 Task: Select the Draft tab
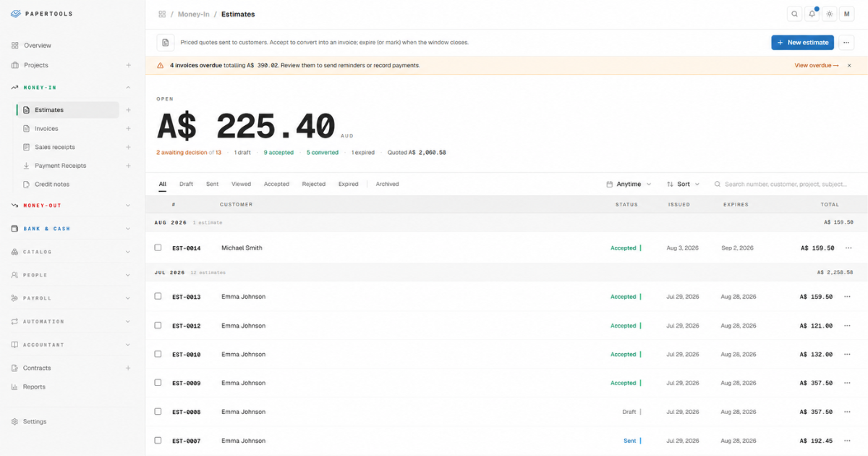(x=186, y=184)
